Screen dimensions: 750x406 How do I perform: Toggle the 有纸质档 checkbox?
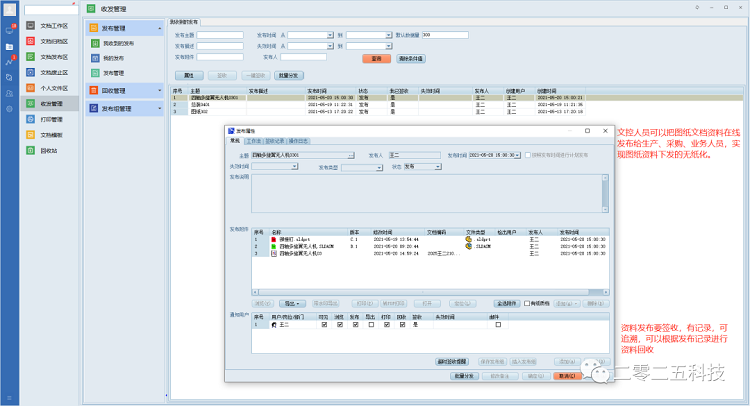point(527,304)
